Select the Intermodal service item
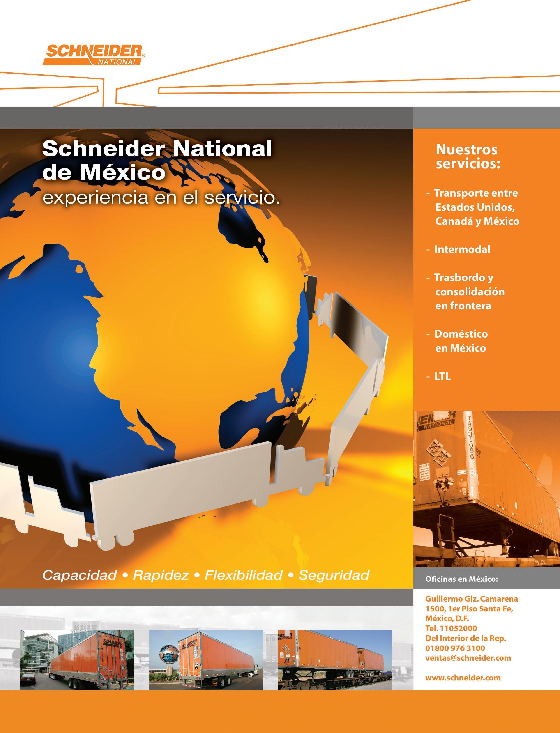 (462, 250)
